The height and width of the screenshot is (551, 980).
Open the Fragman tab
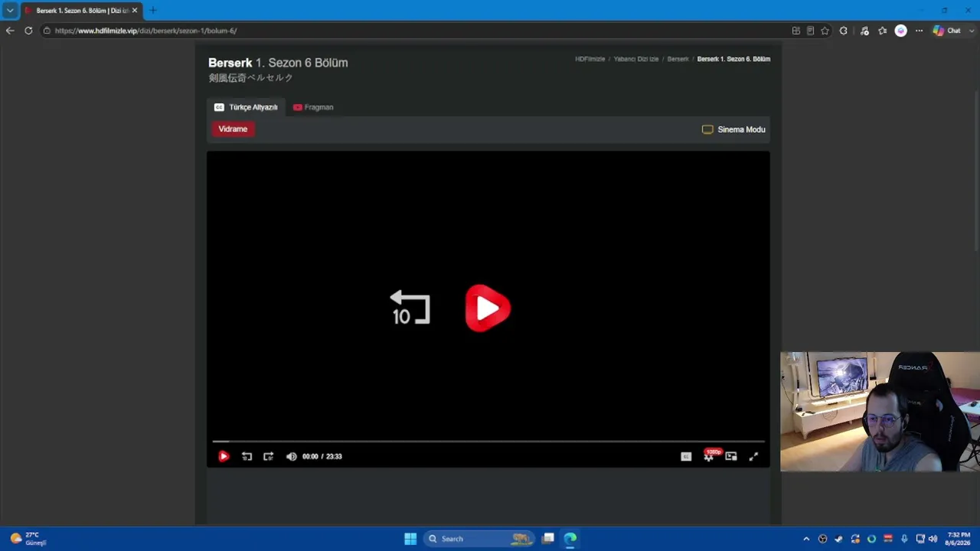pos(313,107)
